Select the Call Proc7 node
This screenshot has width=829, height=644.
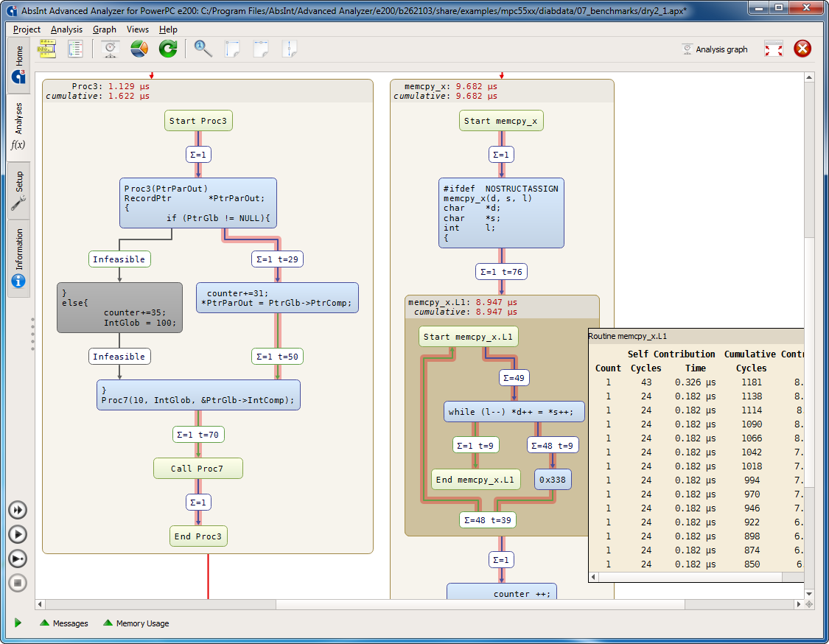(197, 469)
